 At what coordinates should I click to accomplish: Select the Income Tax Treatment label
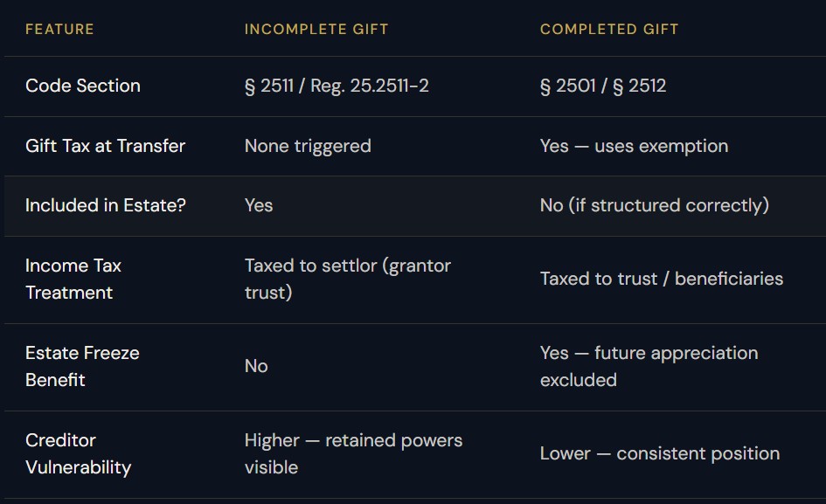[x=73, y=280]
